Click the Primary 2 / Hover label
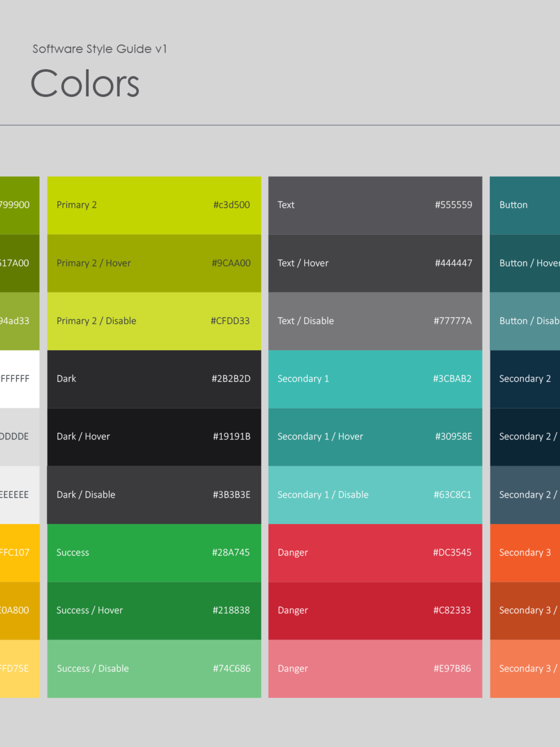This screenshot has height=747, width=560. 94,263
